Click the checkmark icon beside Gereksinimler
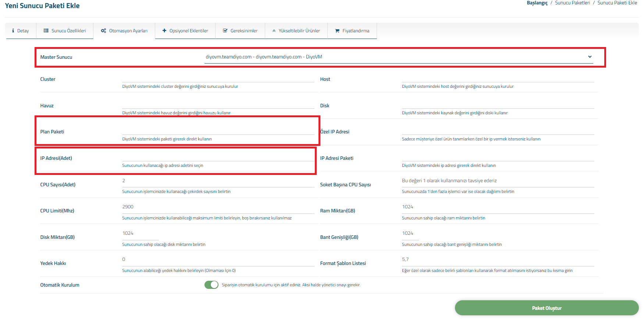 click(x=225, y=31)
